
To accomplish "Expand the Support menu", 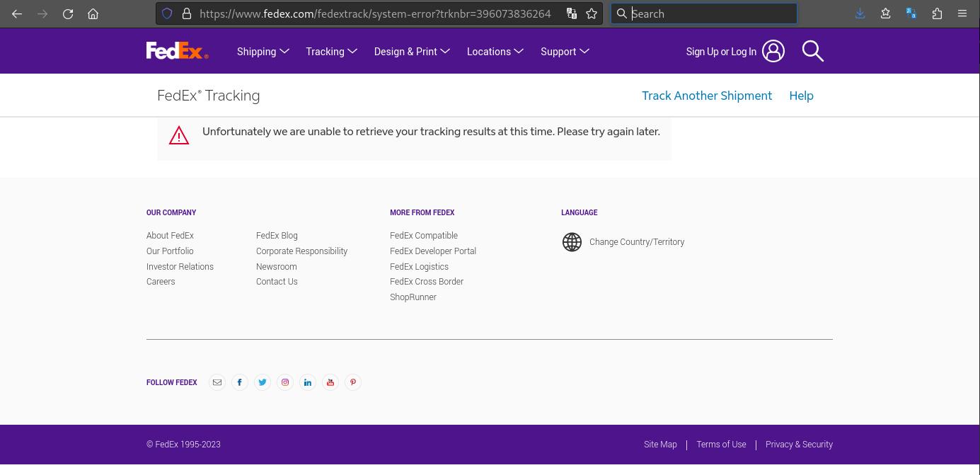I will tap(584, 51).
